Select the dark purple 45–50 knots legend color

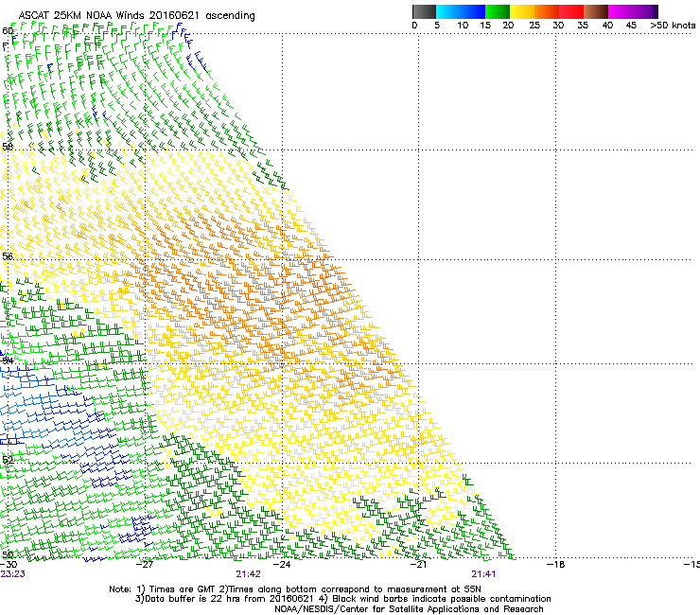pos(645,11)
